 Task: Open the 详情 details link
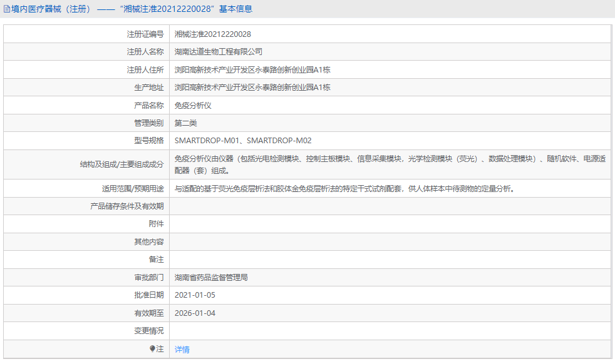pyautogui.click(x=181, y=348)
